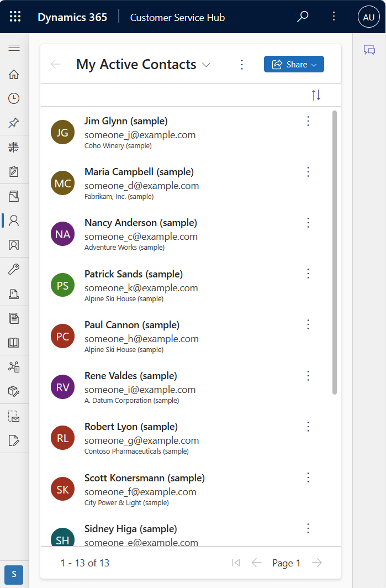Click Fabrikam, Inc. (sample) company text
The width and height of the screenshot is (386, 588).
[x=119, y=197]
